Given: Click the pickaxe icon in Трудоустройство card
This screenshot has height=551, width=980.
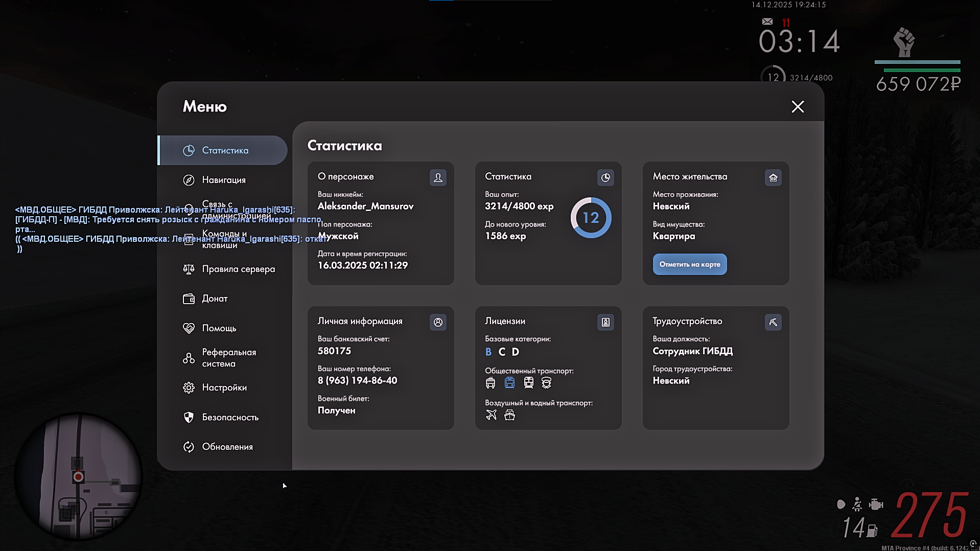Looking at the screenshot, I should tap(773, 322).
